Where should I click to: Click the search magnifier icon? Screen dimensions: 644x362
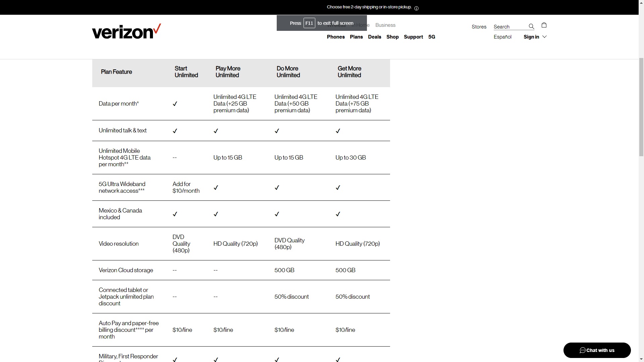coord(531,26)
